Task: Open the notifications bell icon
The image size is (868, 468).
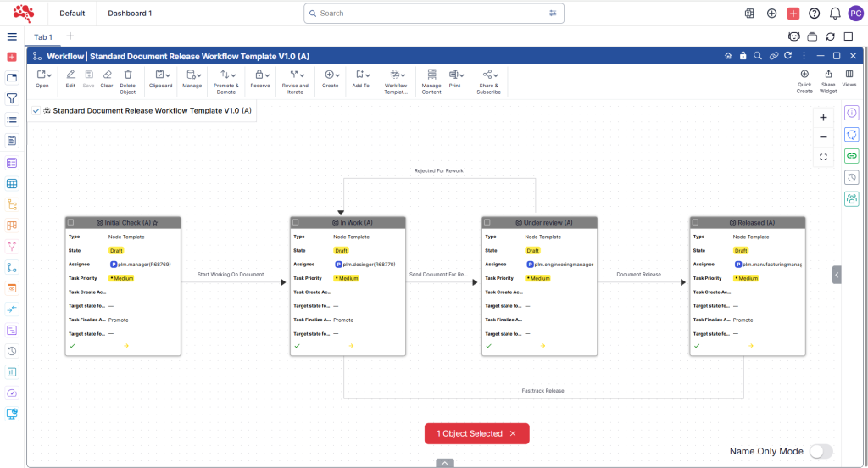Action: click(x=835, y=14)
